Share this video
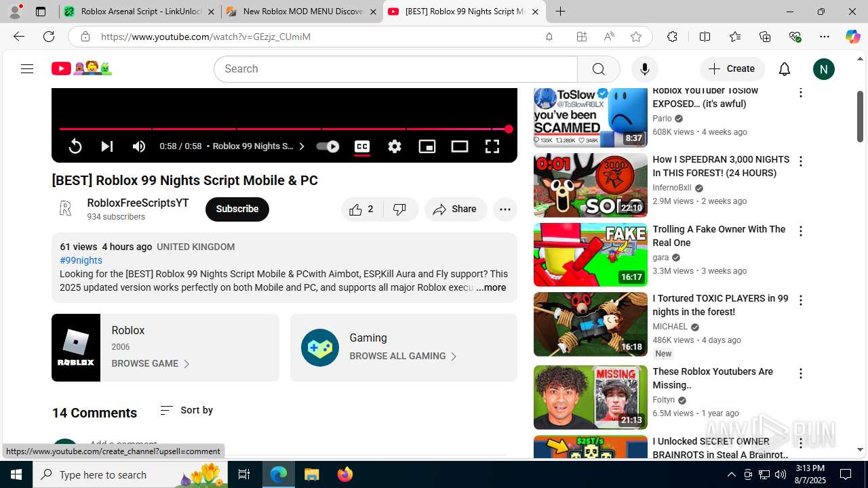The height and width of the screenshot is (488, 868). point(456,209)
